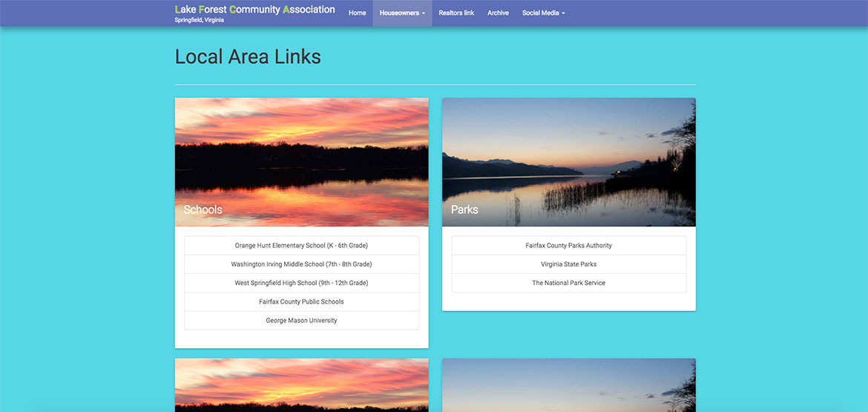The height and width of the screenshot is (412, 868).
Task: Expand the Social Media dropdown
Action: [543, 13]
